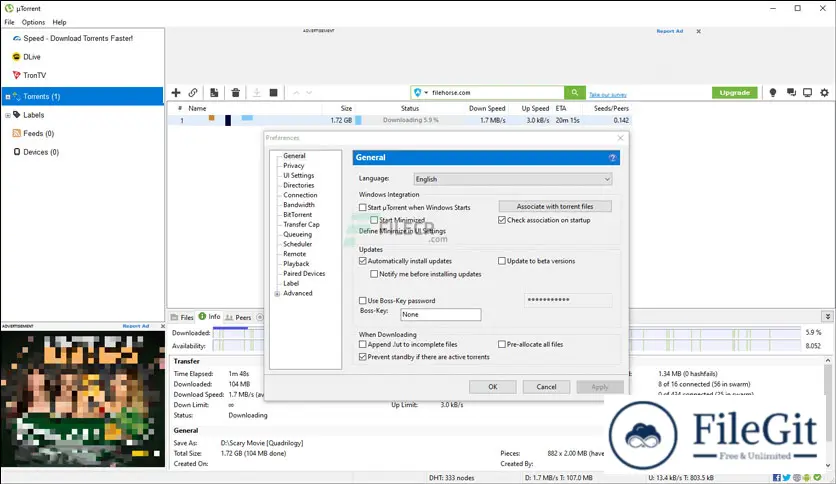This screenshot has width=836, height=484.
Task: Expand the Advanced tree node in Preferences
Action: coord(277,294)
